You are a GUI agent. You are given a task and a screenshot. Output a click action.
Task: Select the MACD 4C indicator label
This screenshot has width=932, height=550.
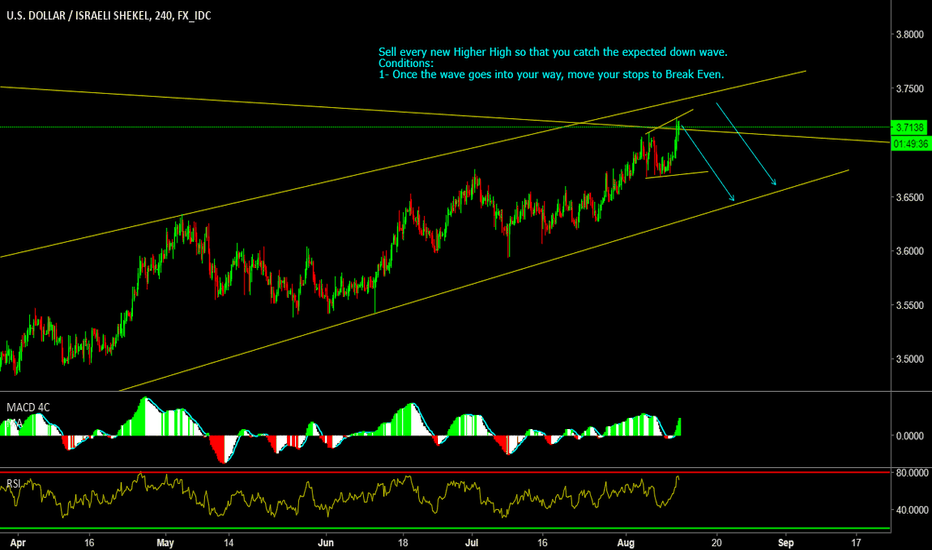(x=28, y=407)
